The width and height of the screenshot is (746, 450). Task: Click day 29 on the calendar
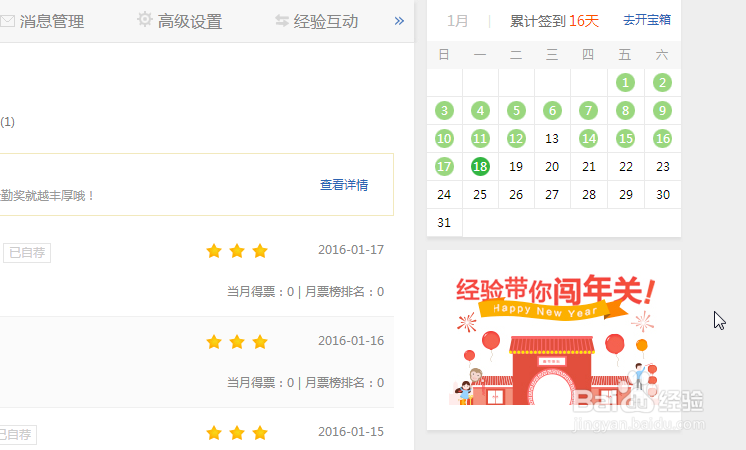625,195
